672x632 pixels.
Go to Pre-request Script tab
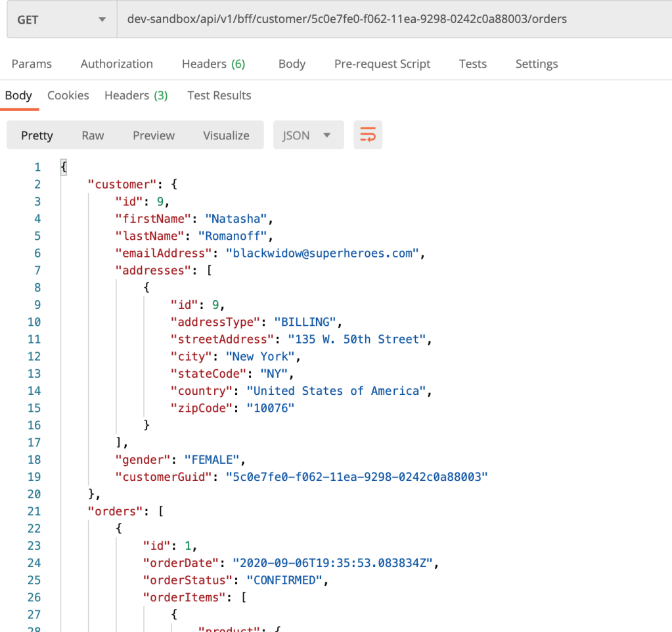tap(382, 64)
